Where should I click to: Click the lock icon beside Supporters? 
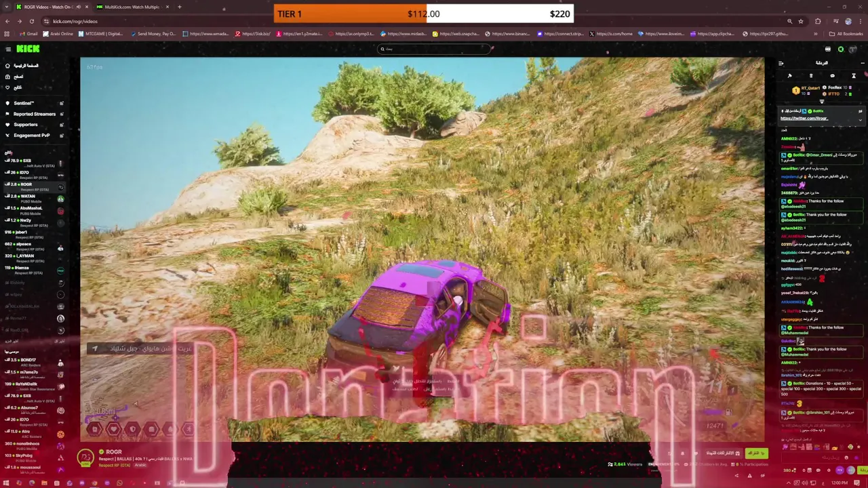pyautogui.click(x=61, y=125)
